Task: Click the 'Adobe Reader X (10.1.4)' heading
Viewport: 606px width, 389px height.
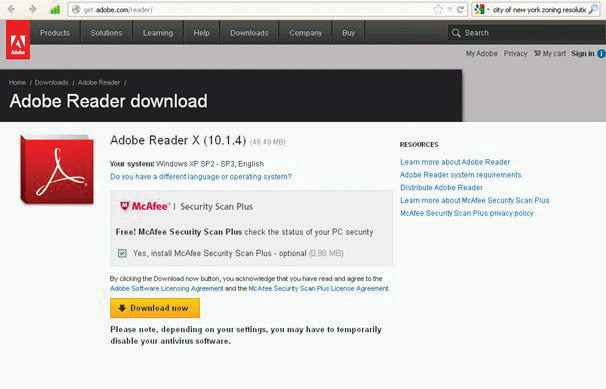Action: click(x=178, y=140)
